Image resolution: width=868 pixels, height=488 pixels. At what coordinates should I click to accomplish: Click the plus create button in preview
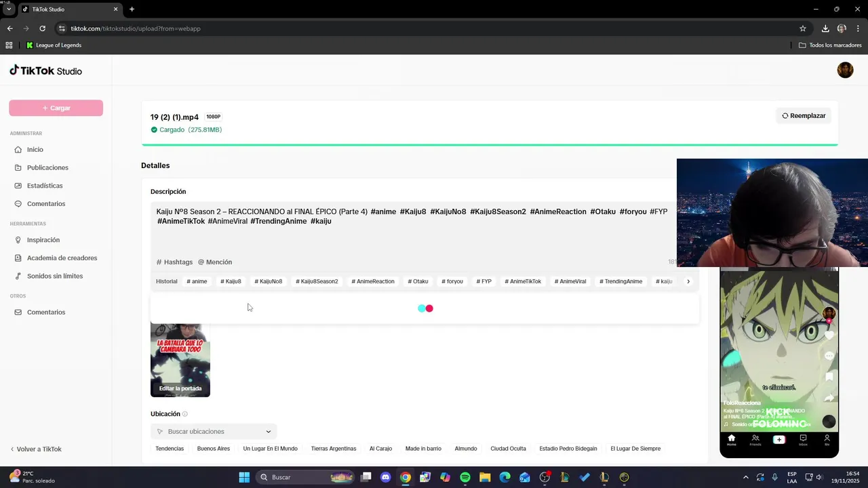pos(779,440)
